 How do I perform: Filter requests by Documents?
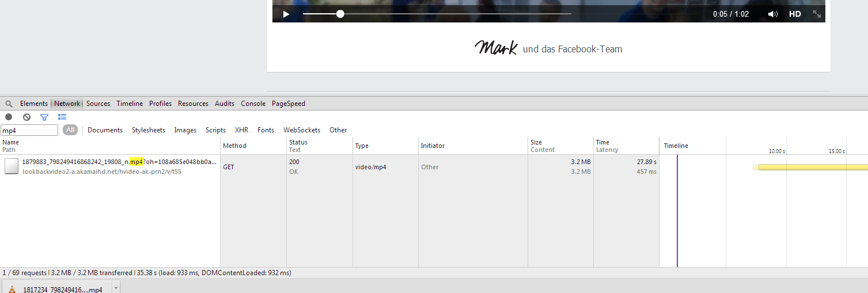coord(105,130)
